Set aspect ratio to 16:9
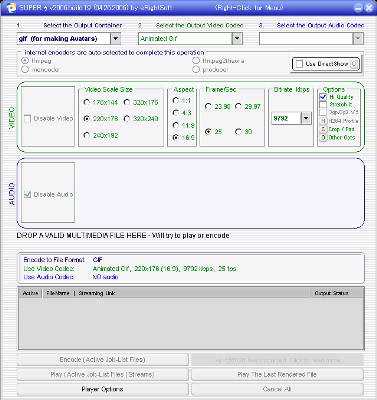 pyautogui.click(x=176, y=137)
